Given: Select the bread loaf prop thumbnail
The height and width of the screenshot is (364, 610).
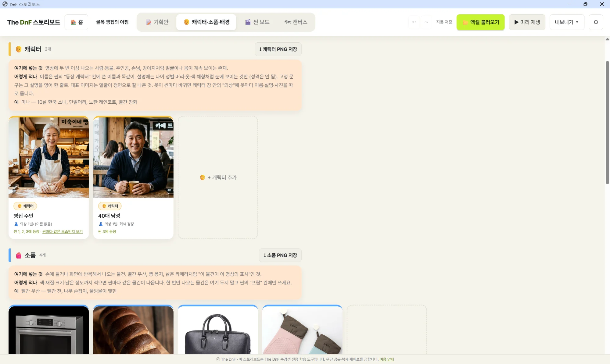Looking at the screenshot, I should (133, 330).
